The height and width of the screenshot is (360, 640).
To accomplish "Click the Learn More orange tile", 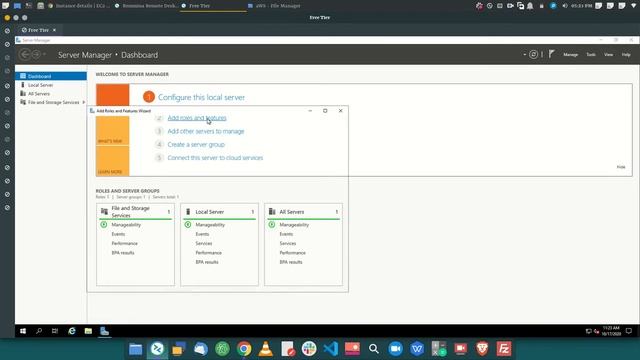I will (113, 161).
